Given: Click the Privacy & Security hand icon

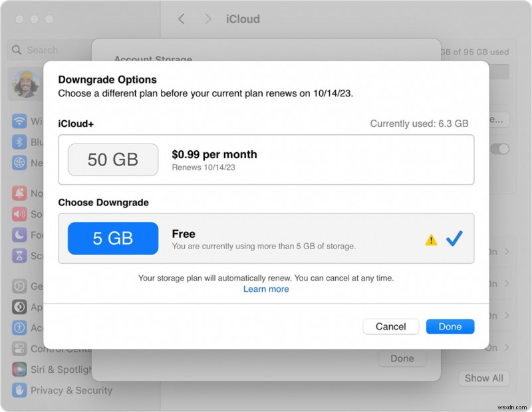Looking at the screenshot, I should click(x=19, y=390).
